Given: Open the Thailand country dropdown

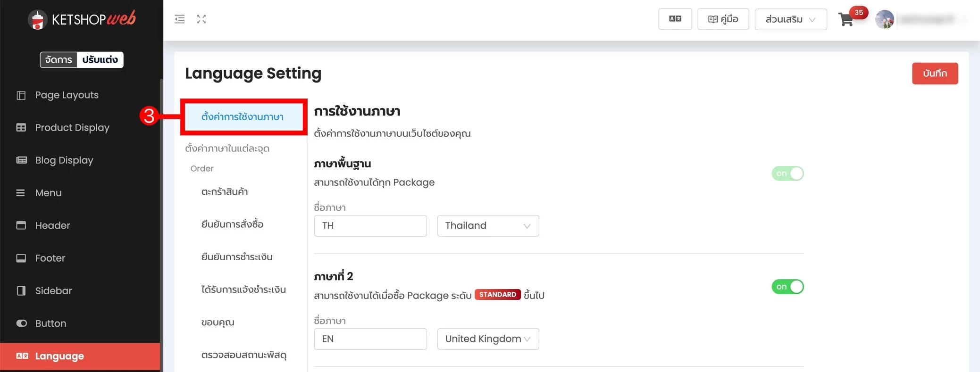Looking at the screenshot, I should tap(488, 226).
